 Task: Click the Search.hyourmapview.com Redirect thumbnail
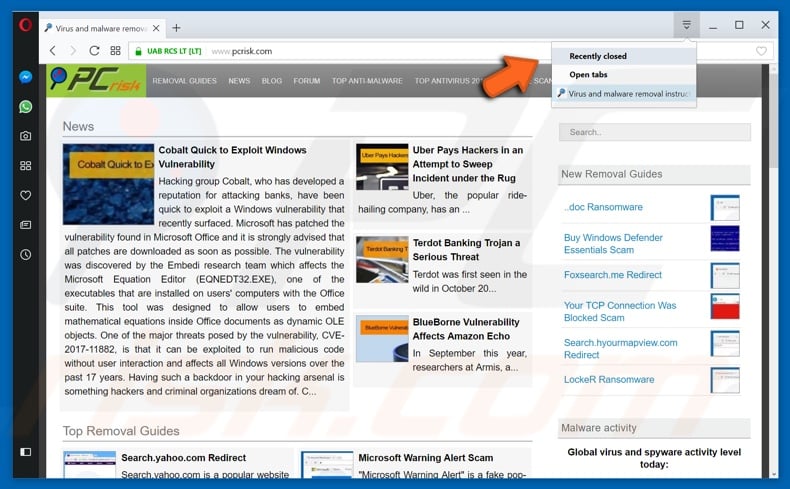point(725,343)
